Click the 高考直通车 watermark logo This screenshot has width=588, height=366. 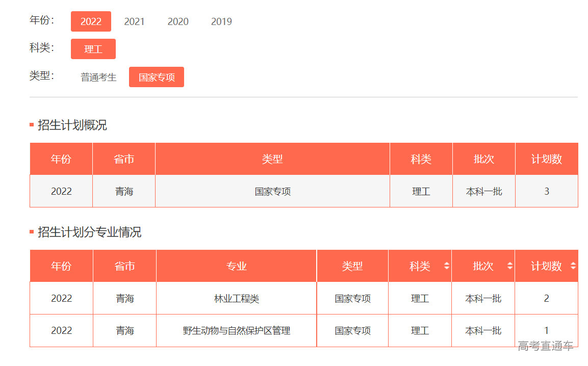tap(545, 346)
